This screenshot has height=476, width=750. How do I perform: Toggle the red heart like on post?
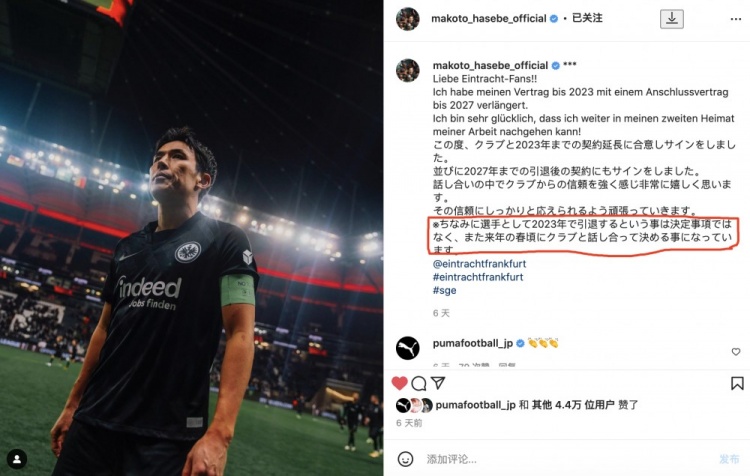(x=399, y=383)
